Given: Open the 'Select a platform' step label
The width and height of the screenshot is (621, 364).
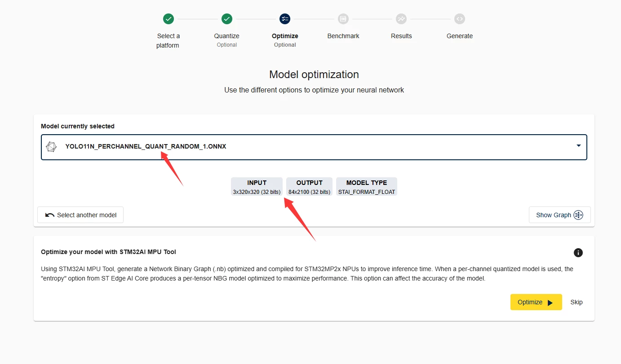Looking at the screenshot, I should (x=168, y=40).
